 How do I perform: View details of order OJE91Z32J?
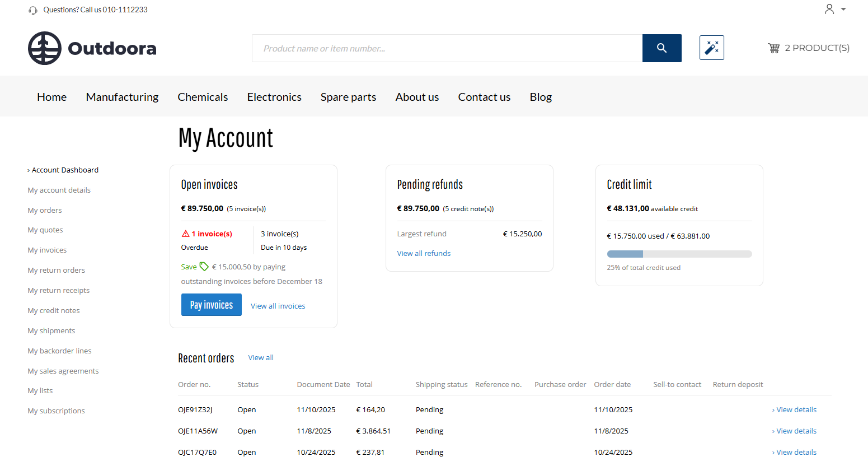[796, 409]
